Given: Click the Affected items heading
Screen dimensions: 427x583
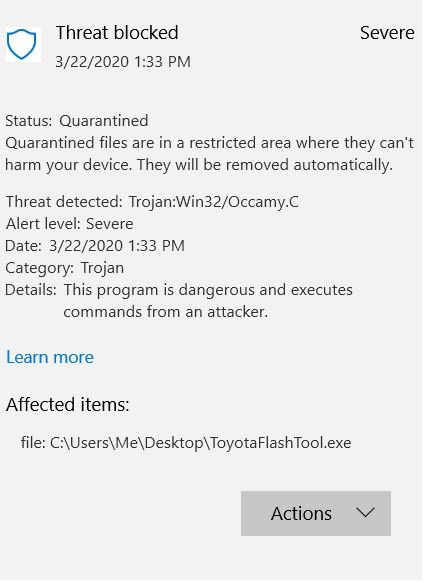Looking at the screenshot, I should (68, 407).
